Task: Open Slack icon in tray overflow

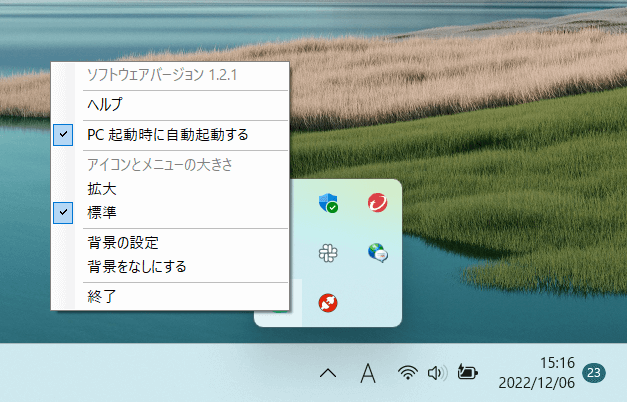Action: pyautogui.click(x=328, y=253)
